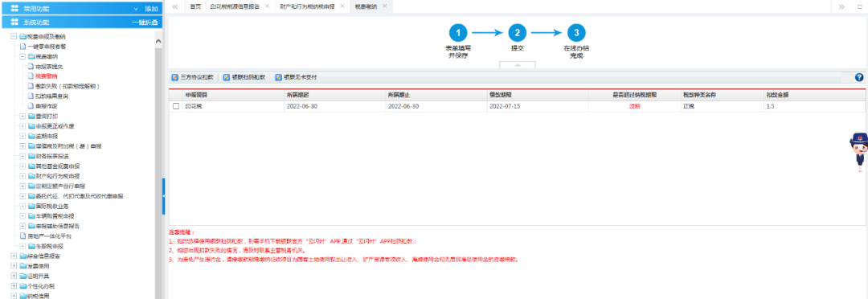
Task: Click the 三方协议扣款 toolbar button
Action: (192, 77)
